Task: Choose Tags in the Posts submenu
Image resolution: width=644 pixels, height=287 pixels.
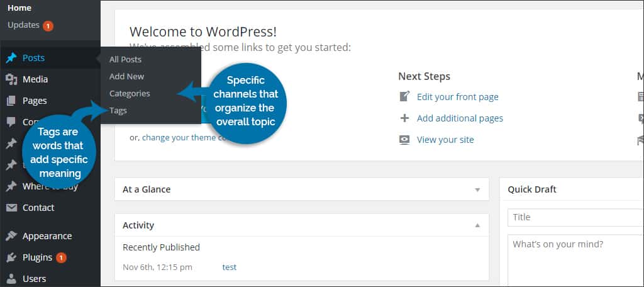Action: pyautogui.click(x=118, y=111)
